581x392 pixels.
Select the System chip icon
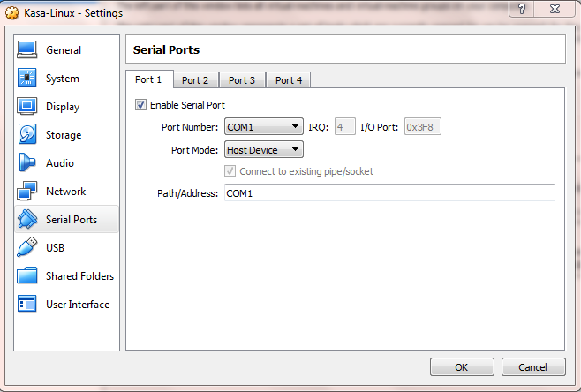coord(27,79)
